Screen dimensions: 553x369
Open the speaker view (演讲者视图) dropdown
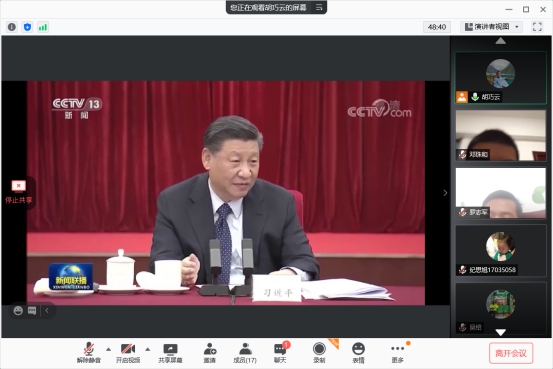(x=492, y=27)
